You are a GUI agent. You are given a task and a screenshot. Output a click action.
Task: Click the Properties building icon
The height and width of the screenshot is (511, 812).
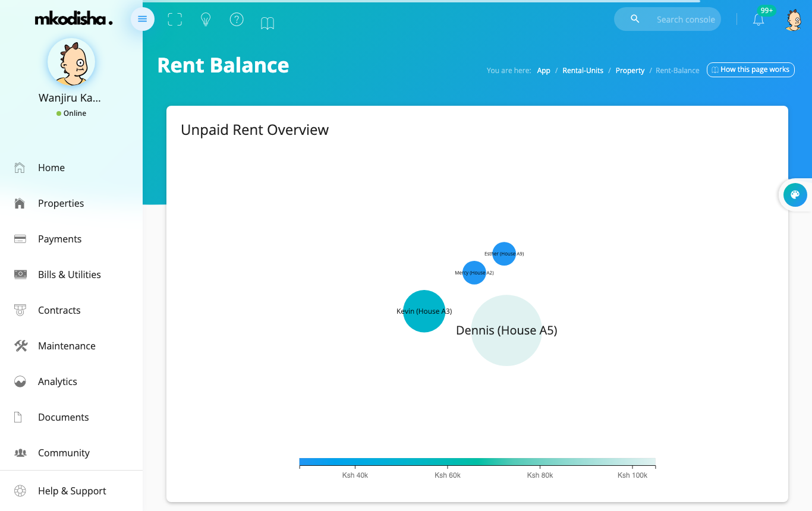pyautogui.click(x=20, y=203)
